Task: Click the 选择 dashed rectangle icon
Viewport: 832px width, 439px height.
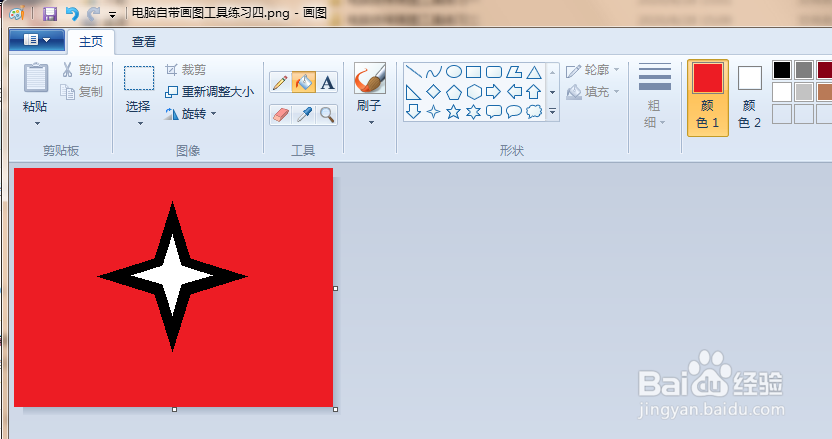Action: [x=139, y=78]
